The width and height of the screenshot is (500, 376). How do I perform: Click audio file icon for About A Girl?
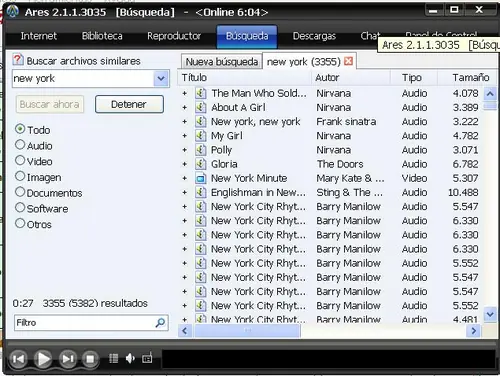201,107
